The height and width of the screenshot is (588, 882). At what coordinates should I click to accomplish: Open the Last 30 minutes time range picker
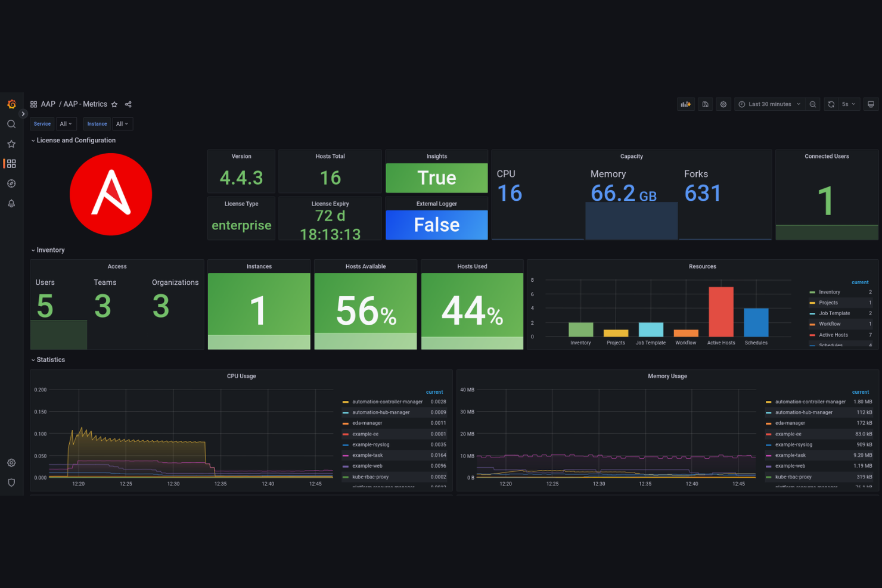(769, 104)
